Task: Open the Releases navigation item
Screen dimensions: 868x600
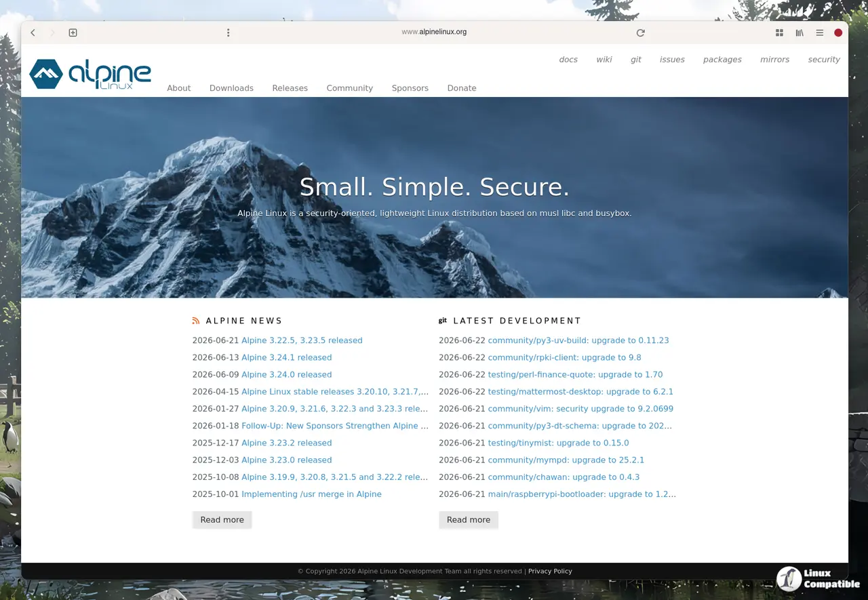Action: tap(290, 88)
